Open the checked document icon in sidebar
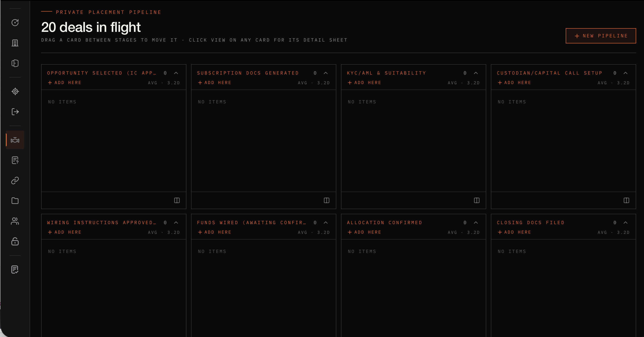This screenshot has width=644, height=337. (x=15, y=270)
